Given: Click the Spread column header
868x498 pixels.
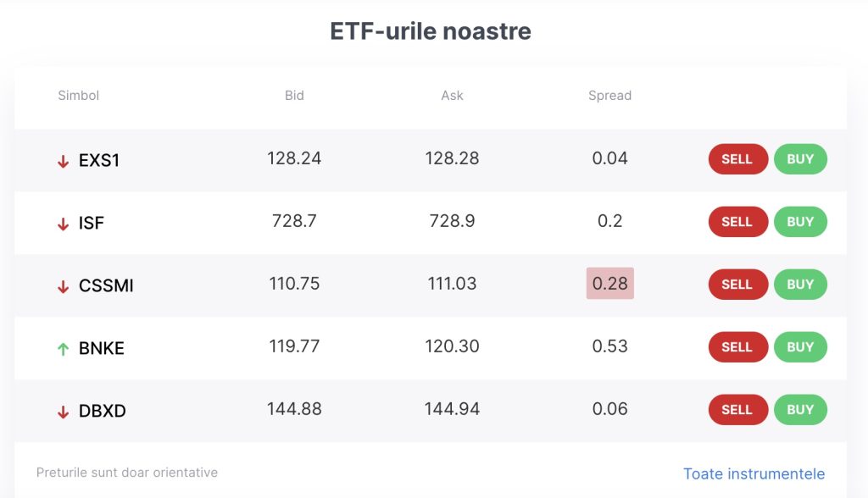Looking at the screenshot, I should click(609, 96).
